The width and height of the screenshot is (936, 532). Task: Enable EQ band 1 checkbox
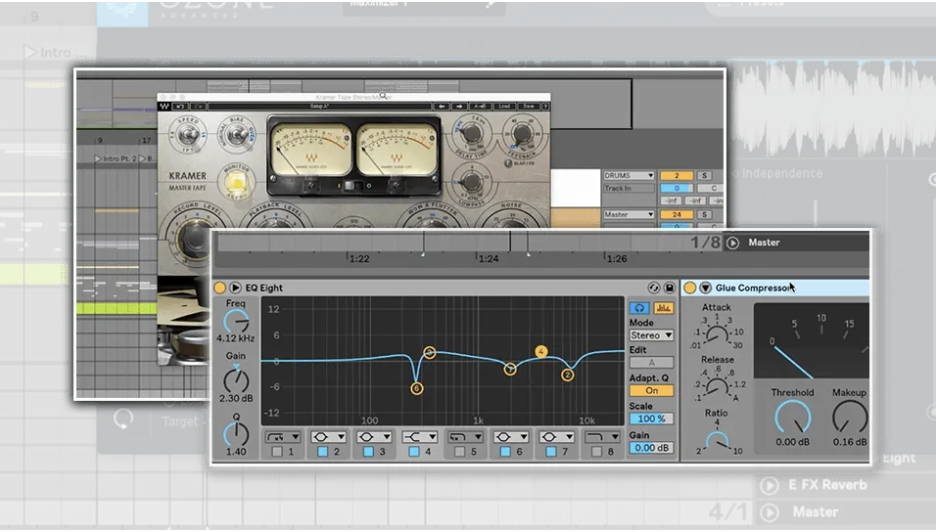tap(277, 452)
